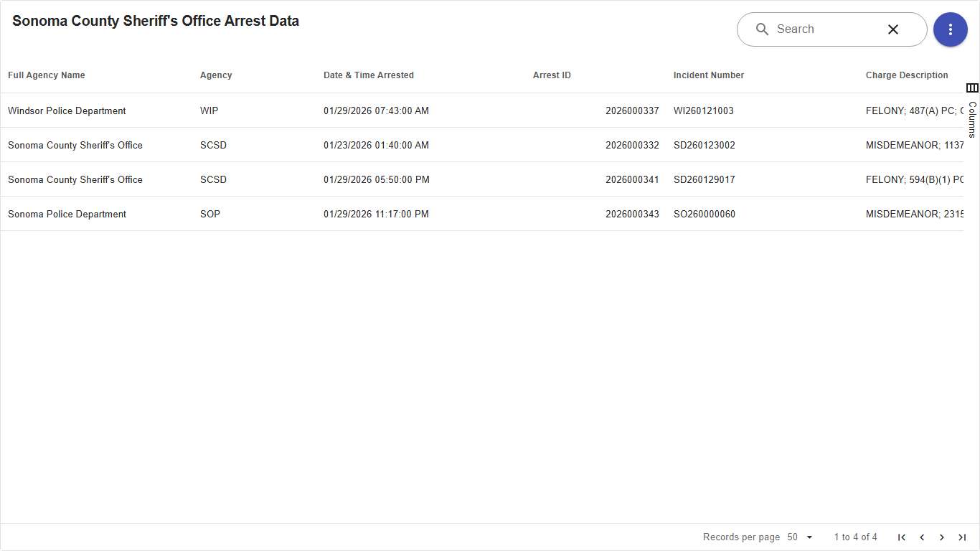Sort by Date & Time Arrested
Image resolution: width=980 pixels, height=551 pixels.
[369, 75]
